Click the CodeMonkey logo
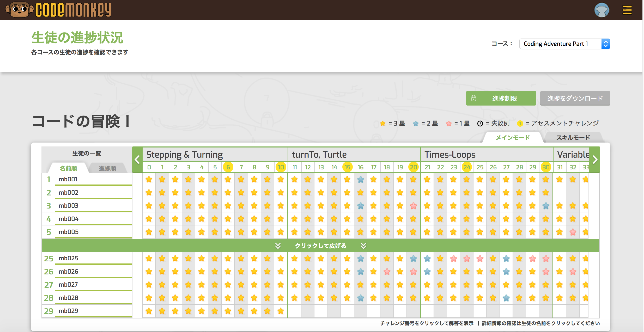Image resolution: width=644 pixels, height=332 pixels. coord(59,10)
